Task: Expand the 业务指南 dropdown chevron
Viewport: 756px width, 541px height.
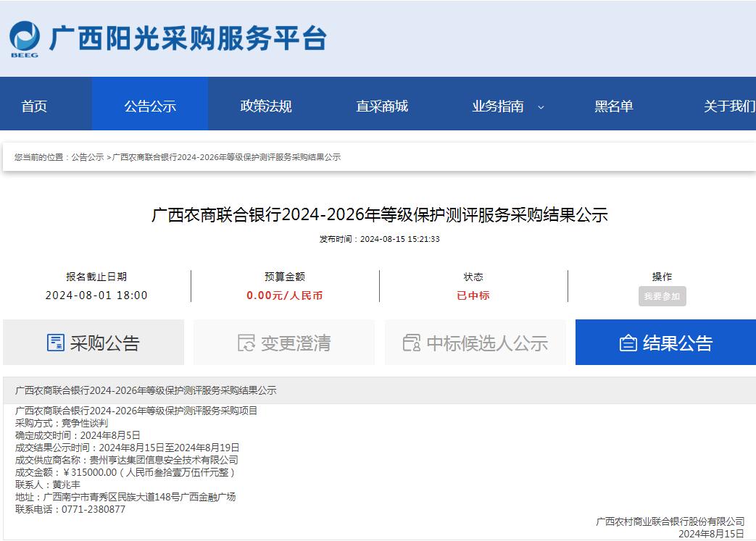Action: click(x=541, y=107)
